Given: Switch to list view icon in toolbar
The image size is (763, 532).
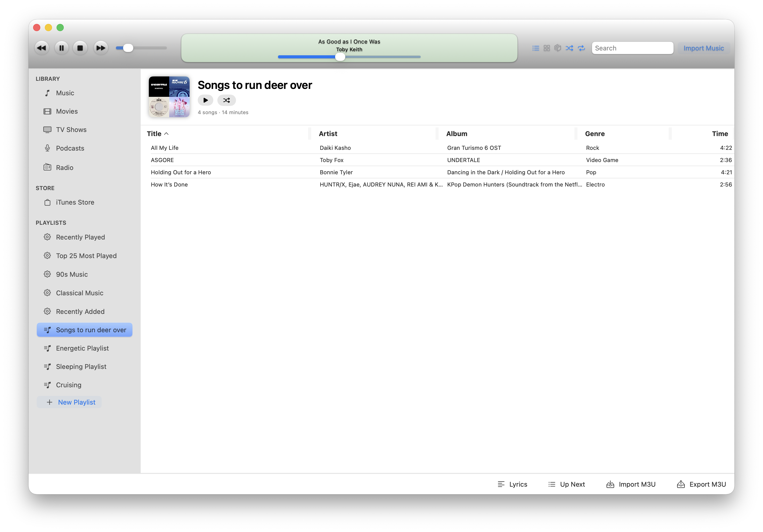Looking at the screenshot, I should [x=536, y=48].
